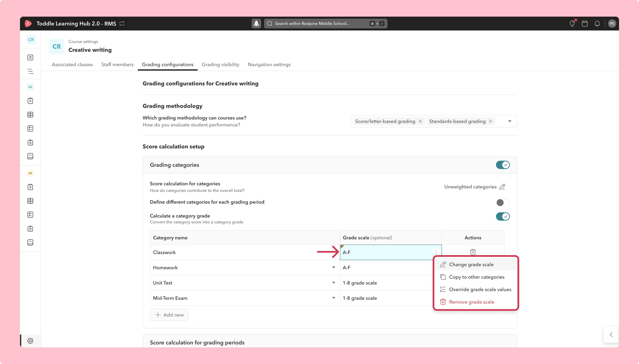Expand the Unit Test category dropdown arrow
This screenshot has width=639, height=364.
(333, 283)
